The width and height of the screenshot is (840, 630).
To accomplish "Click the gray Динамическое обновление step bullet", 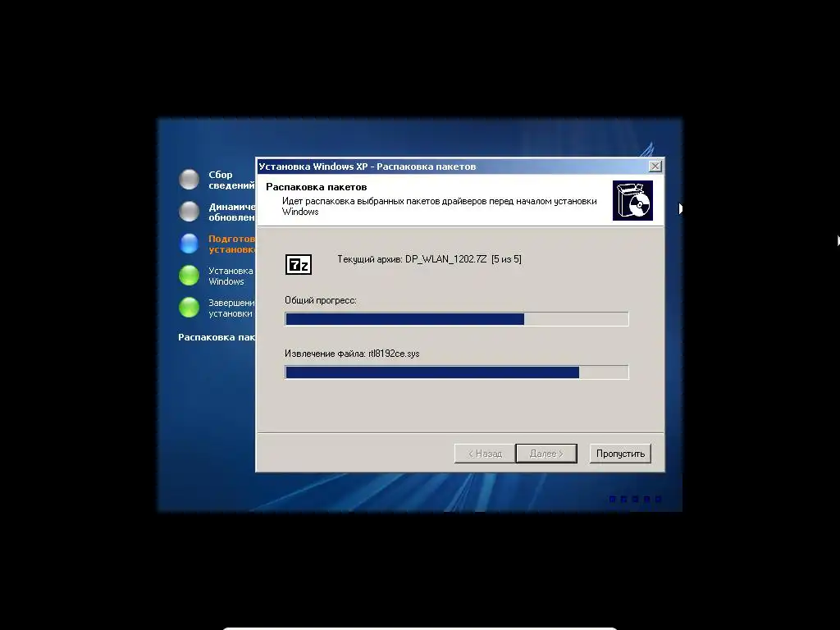I will pyautogui.click(x=189, y=212).
